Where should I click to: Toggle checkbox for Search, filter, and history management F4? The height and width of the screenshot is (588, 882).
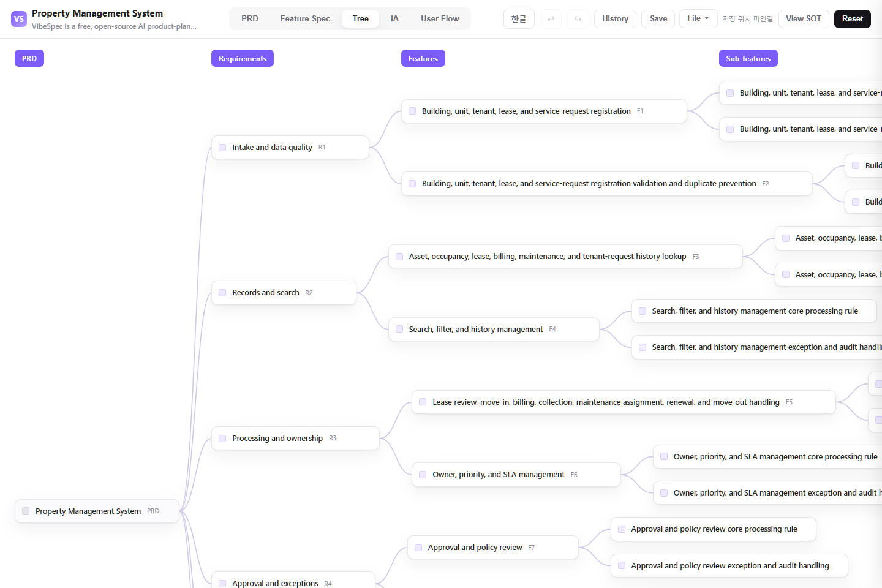coord(399,329)
